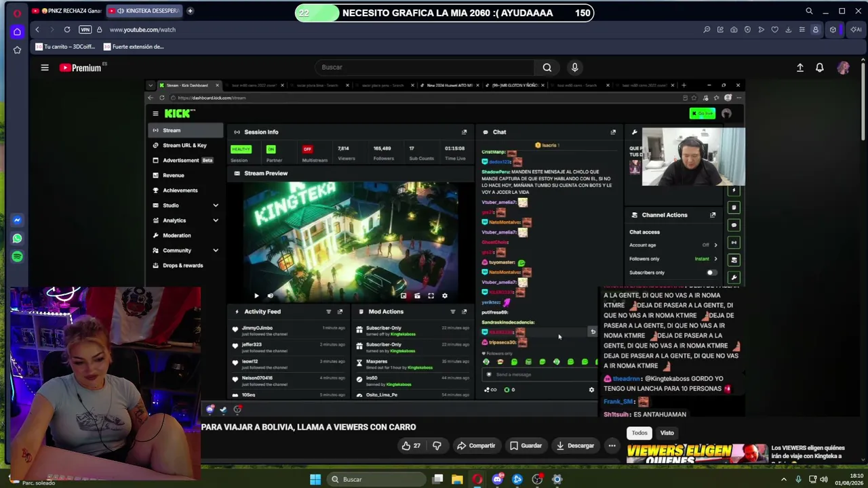The width and height of the screenshot is (868, 488).
Task: Open the Opera AI button in toolbar
Action: click(856, 29)
